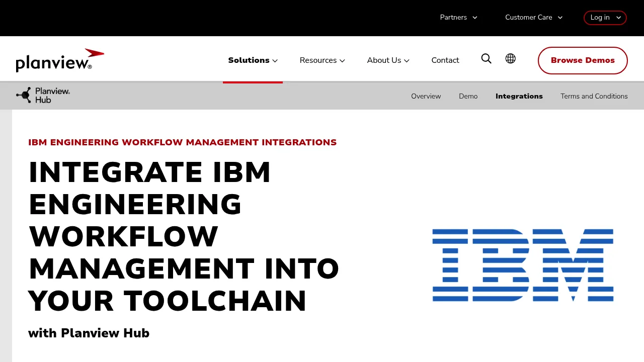Open the site search magnifier icon
The height and width of the screenshot is (362, 644).
(486, 59)
